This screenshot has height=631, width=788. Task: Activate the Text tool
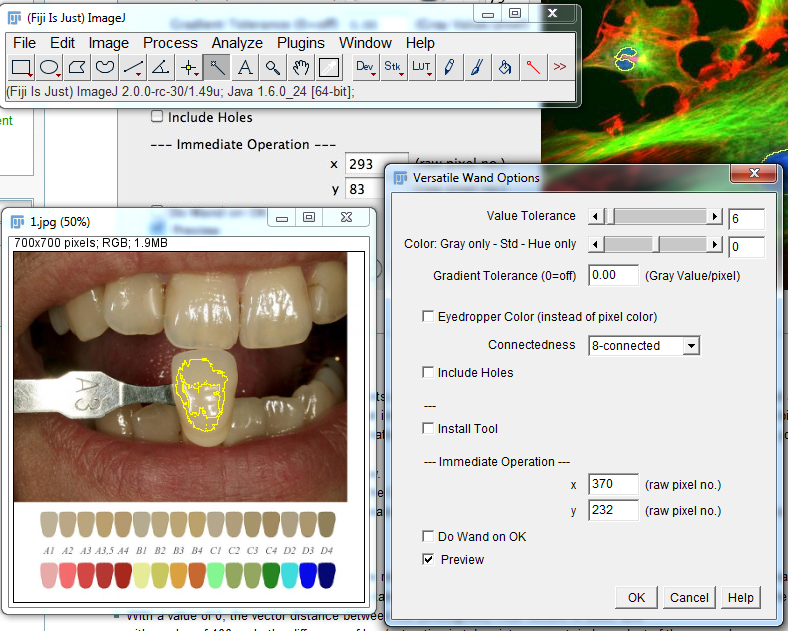[244, 67]
